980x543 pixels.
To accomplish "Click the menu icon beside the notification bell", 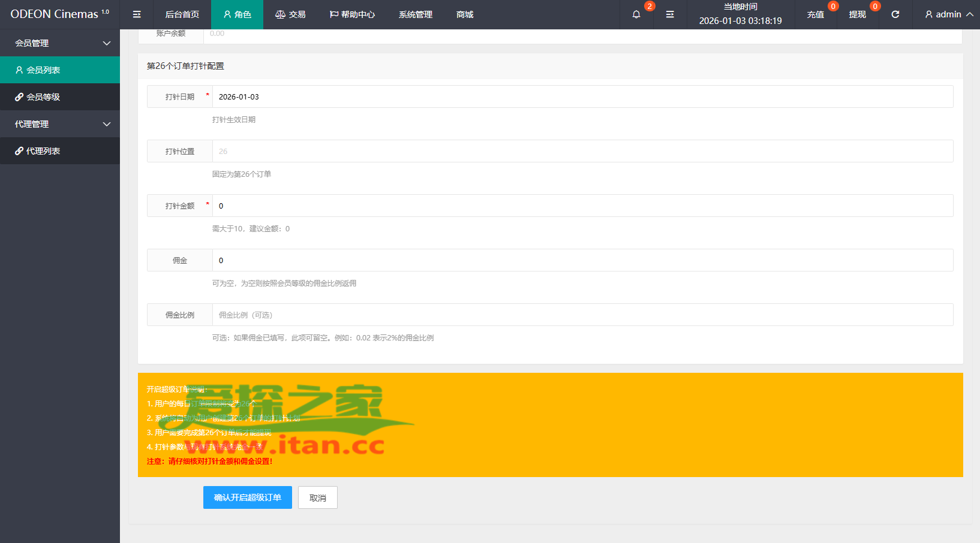I will [x=670, y=14].
